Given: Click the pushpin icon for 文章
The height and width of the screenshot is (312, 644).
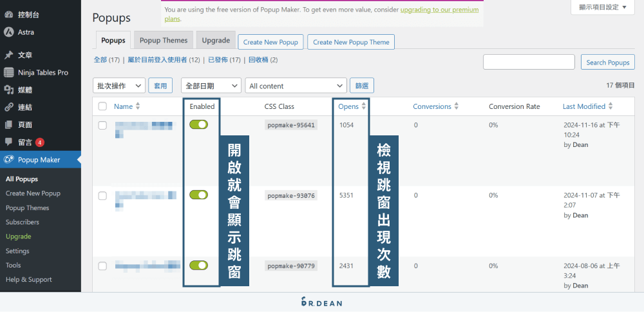Looking at the screenshot, I should 8,55.
